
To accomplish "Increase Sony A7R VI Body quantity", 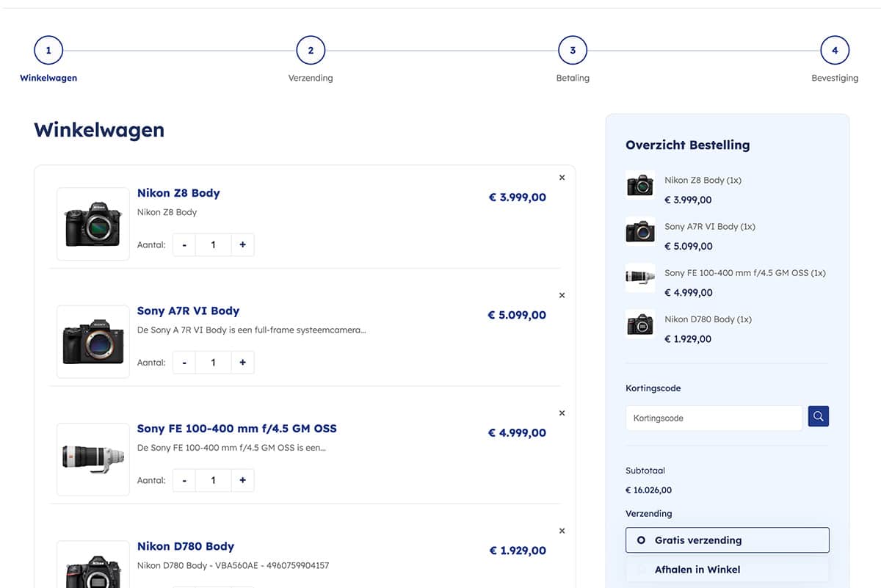I will pyautogui.click(x=242, y=362).
